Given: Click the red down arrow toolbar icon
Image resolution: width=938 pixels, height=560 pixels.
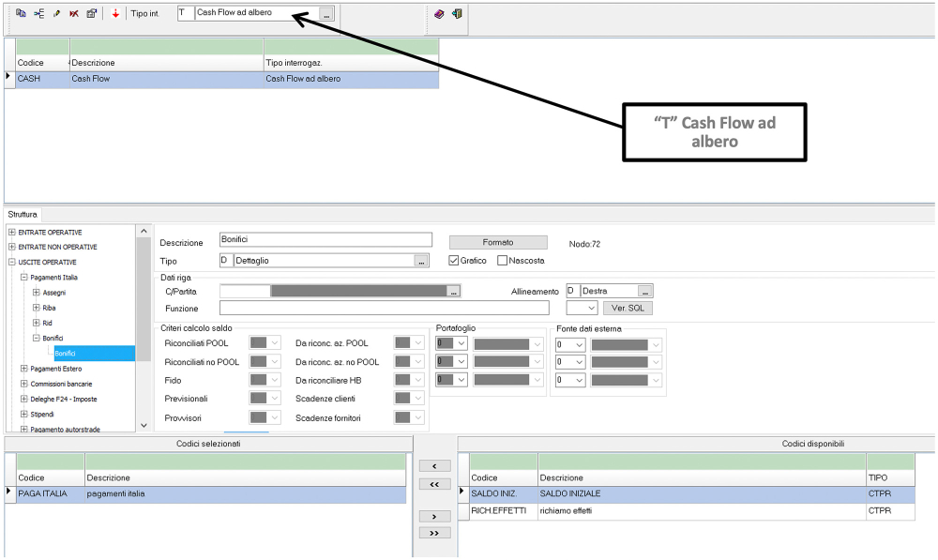Looking at the screenshot, I should pos(115,13).
